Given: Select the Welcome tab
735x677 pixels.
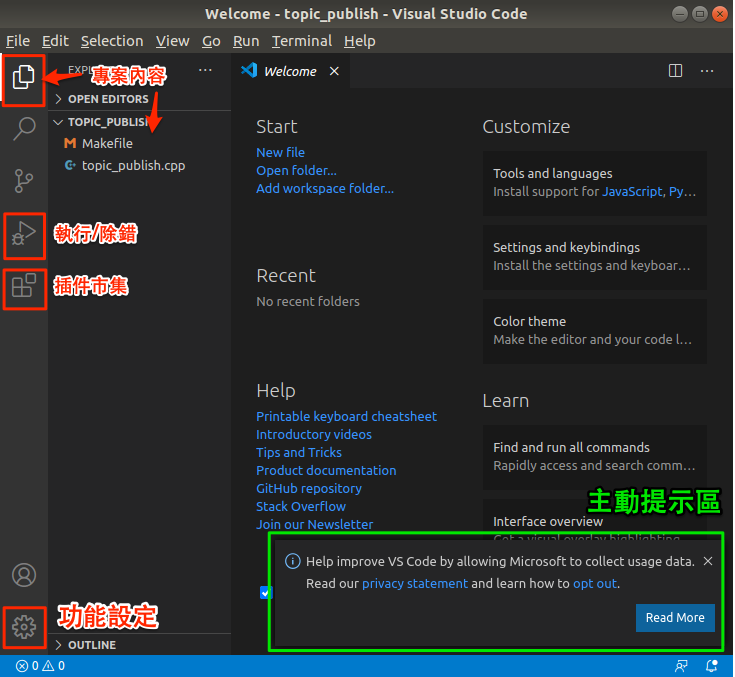Looking at the screenshot, I should coord(290,71).
